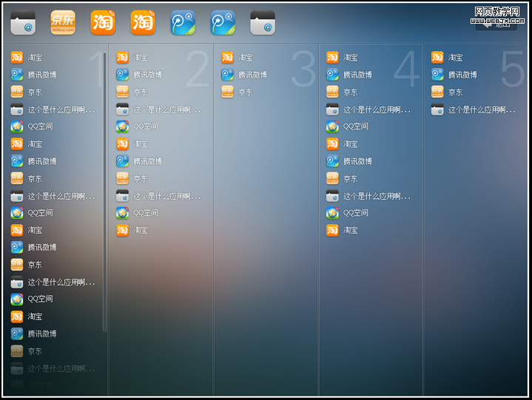Click the 京东 icon in column 3
Screen dimensions: 532x400
(x=227, y=92)
